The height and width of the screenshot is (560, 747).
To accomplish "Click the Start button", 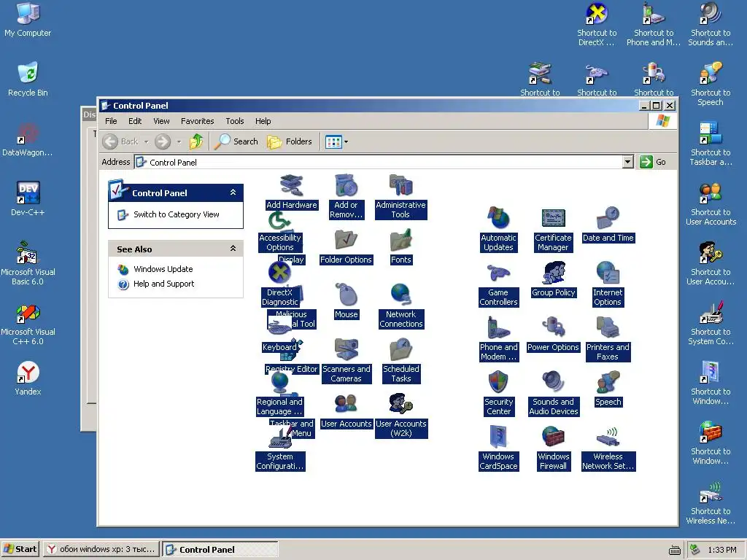I will pyautogui.click(x=20, y=549).
